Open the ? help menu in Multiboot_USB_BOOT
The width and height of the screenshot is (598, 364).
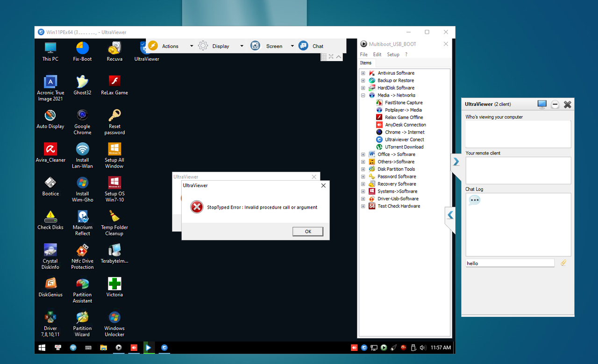click(406, 54)
